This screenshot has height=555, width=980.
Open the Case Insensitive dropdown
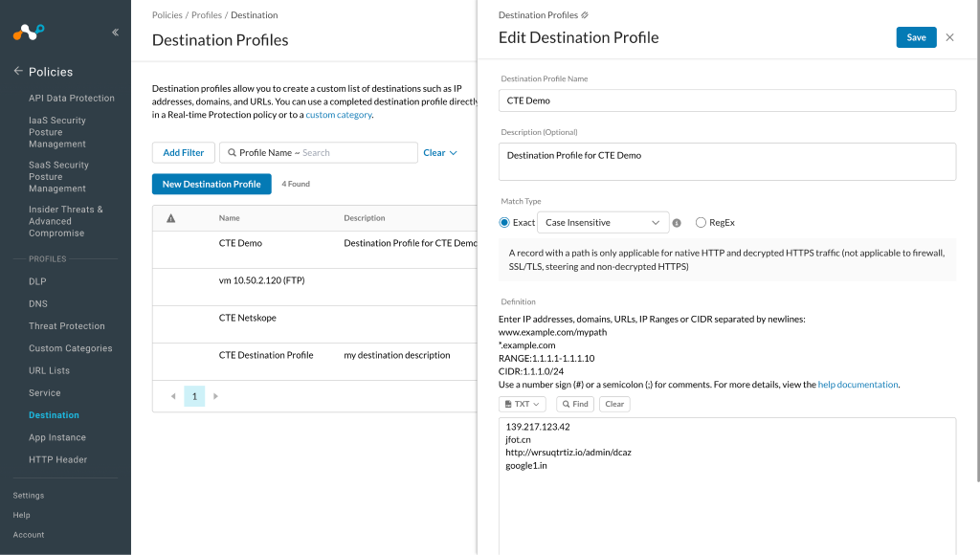603,223
